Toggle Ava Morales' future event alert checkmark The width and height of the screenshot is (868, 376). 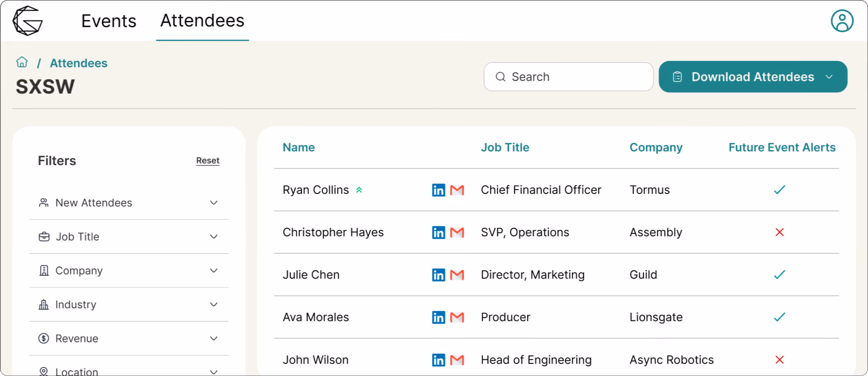pos(779,317)
